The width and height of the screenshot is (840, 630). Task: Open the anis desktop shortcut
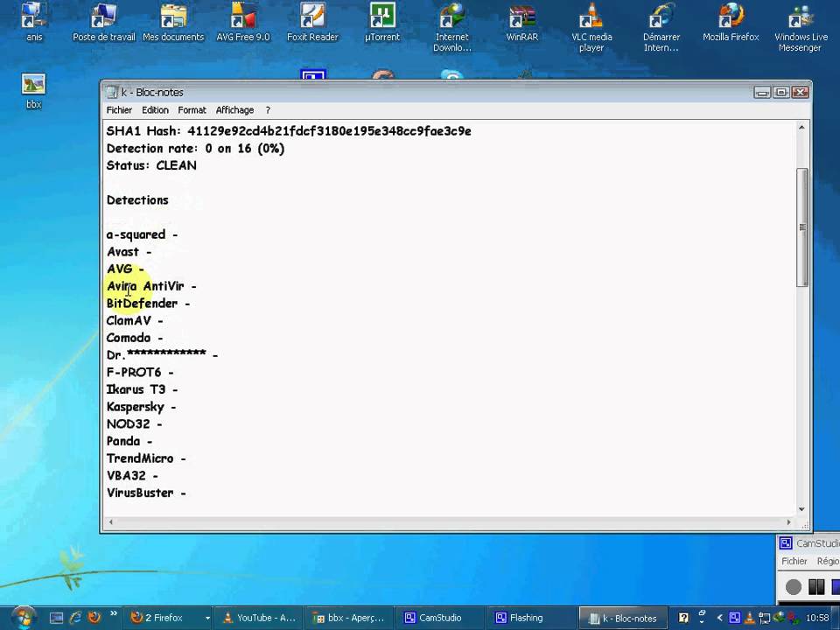(34, 21)
